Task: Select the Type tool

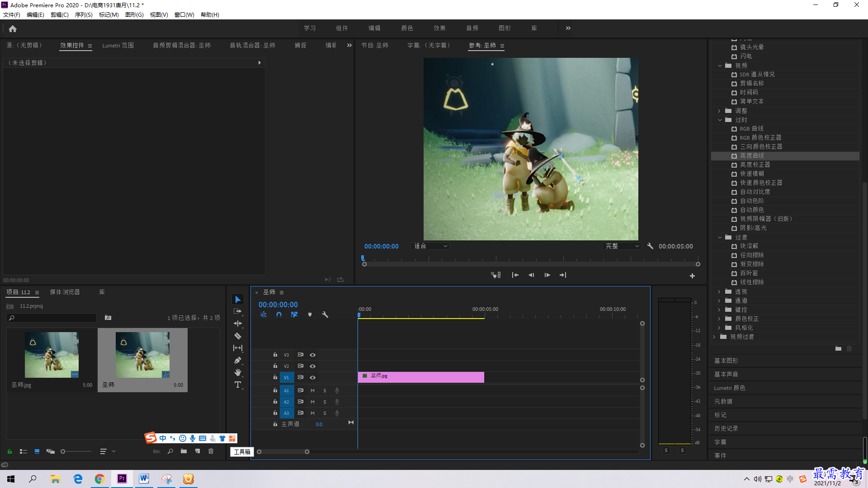Action: click(238, 385)
